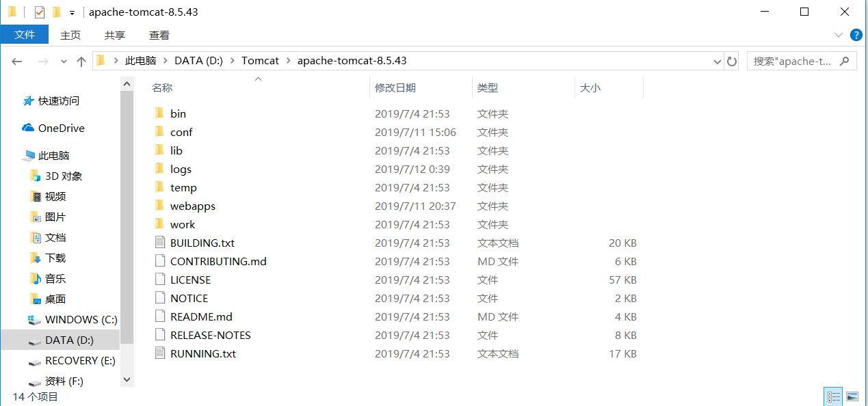The height and width of the screenshot is (406, 868).
Task: Select RECOVERY (E:) drive in navigation pane
Action: point(80,361)
